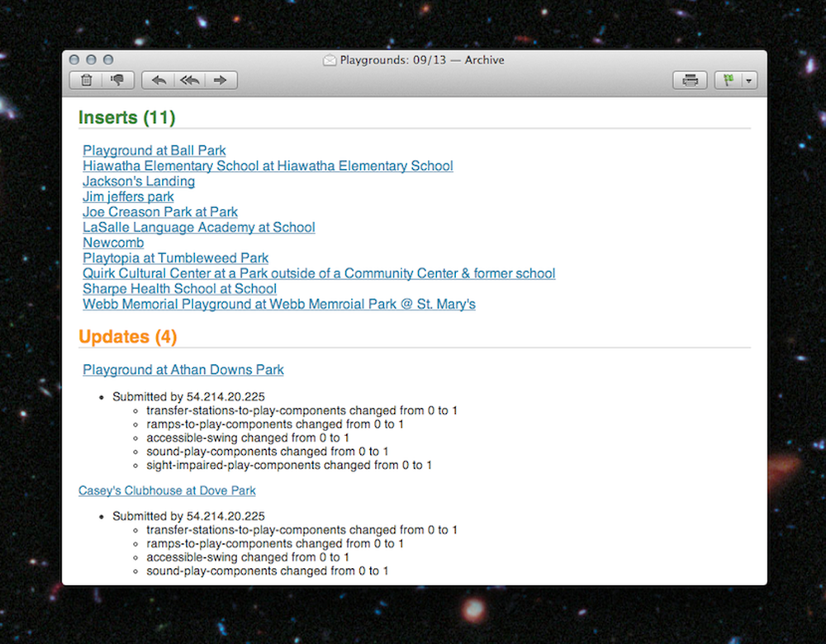Open Sharpe Health School at School link
The height and width of the screenshot is (644, 826).
pyautogui.click(x=179, y=289)
